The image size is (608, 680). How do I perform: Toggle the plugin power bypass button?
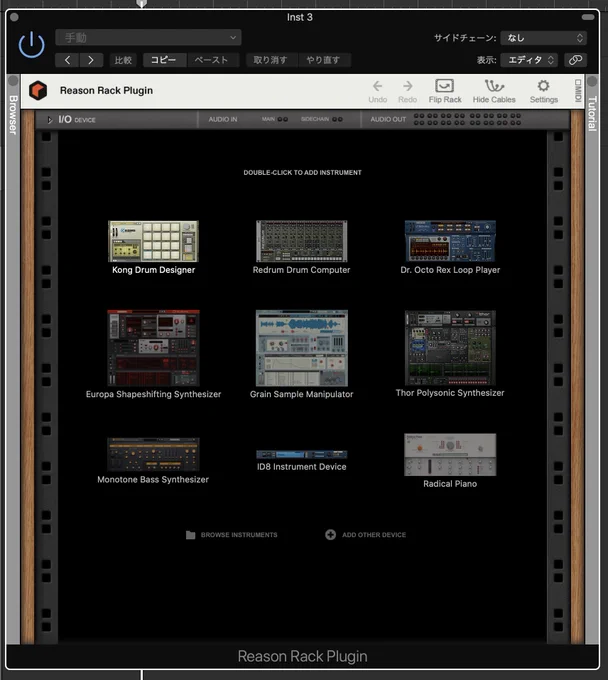point(31,45)
